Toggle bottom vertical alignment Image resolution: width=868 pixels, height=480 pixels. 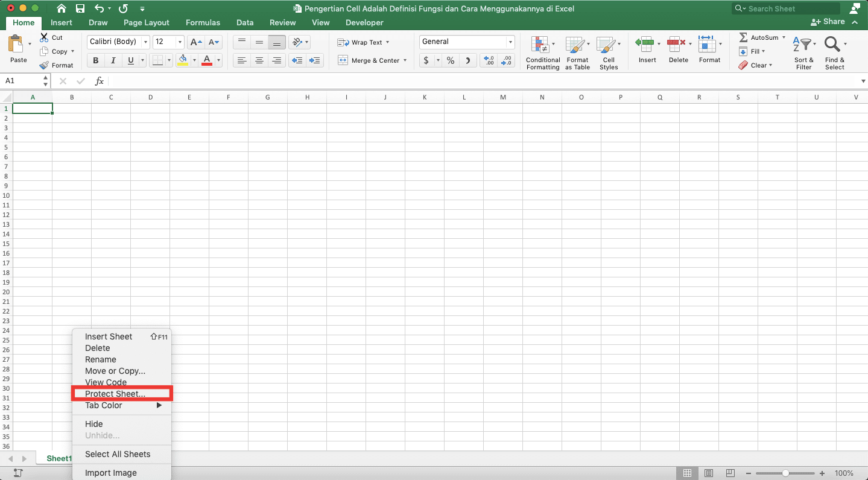click(277, 42)
